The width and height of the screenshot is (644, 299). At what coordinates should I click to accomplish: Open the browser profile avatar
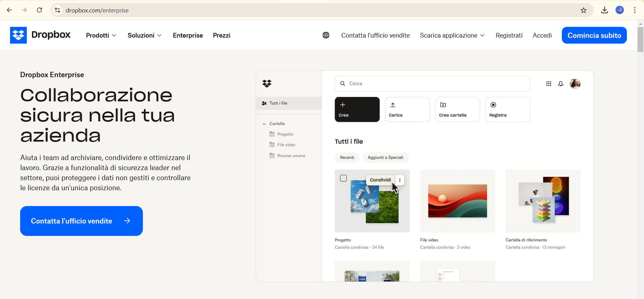[620, 10]
